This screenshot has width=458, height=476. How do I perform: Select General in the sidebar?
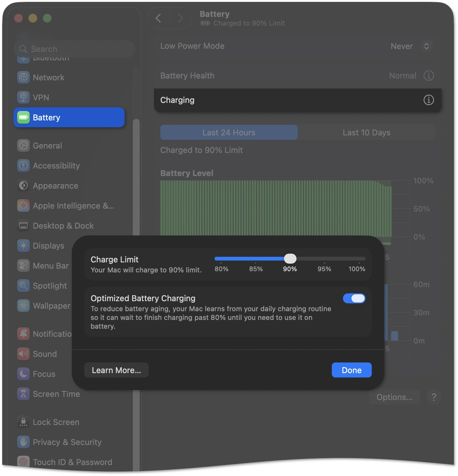(69, 145)
